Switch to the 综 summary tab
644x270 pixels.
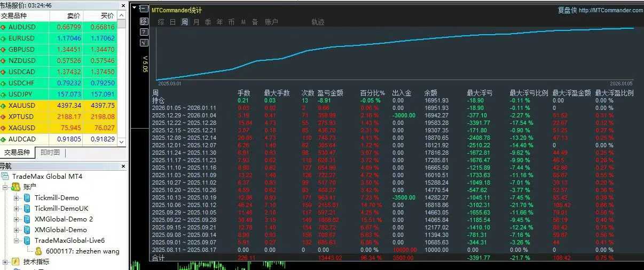click(161, 22)
